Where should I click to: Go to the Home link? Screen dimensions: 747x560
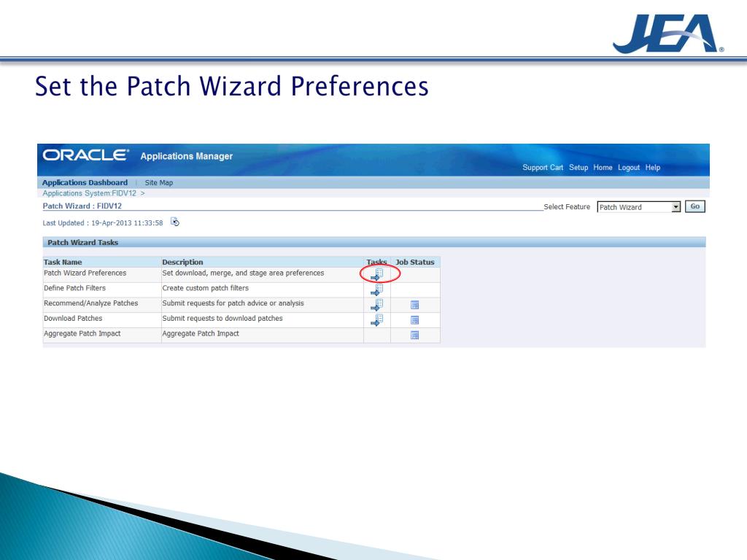[x=603, y=168]
